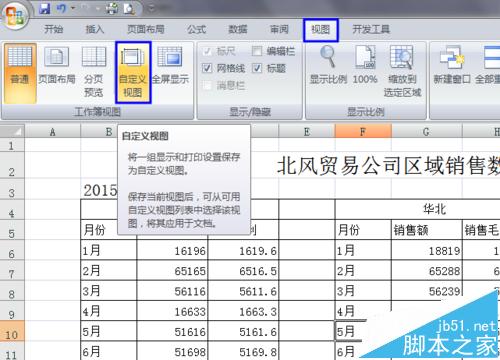The width and height of the screenshot is (500, 360).
Task: Click the cell with value 16196
Action: (172, 250)
